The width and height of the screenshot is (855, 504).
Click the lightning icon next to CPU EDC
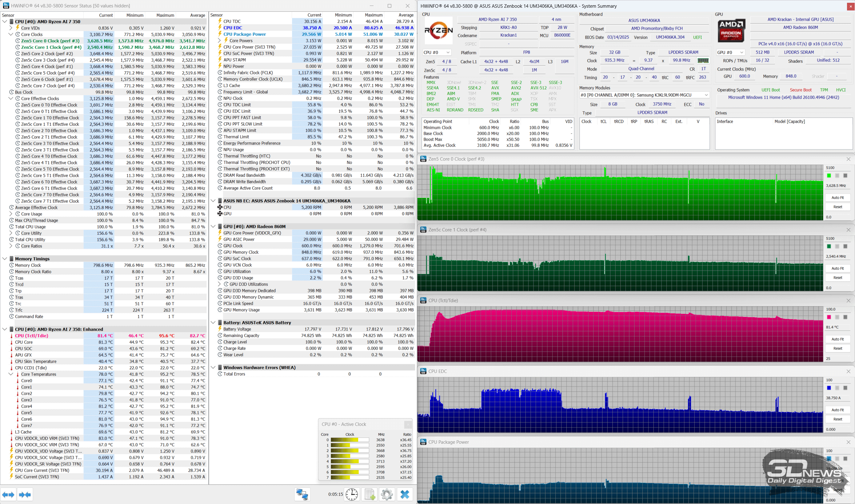coord(220,27)
